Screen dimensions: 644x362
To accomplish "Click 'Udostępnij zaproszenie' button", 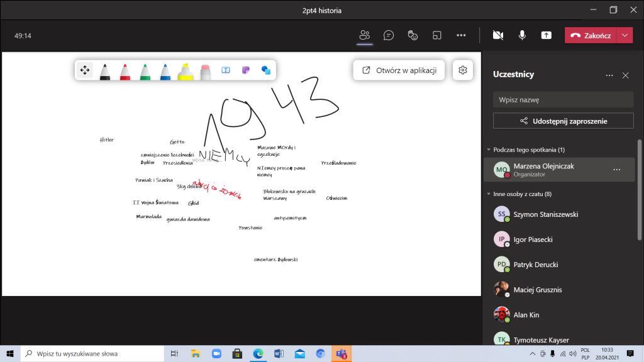I will [563, 121].
